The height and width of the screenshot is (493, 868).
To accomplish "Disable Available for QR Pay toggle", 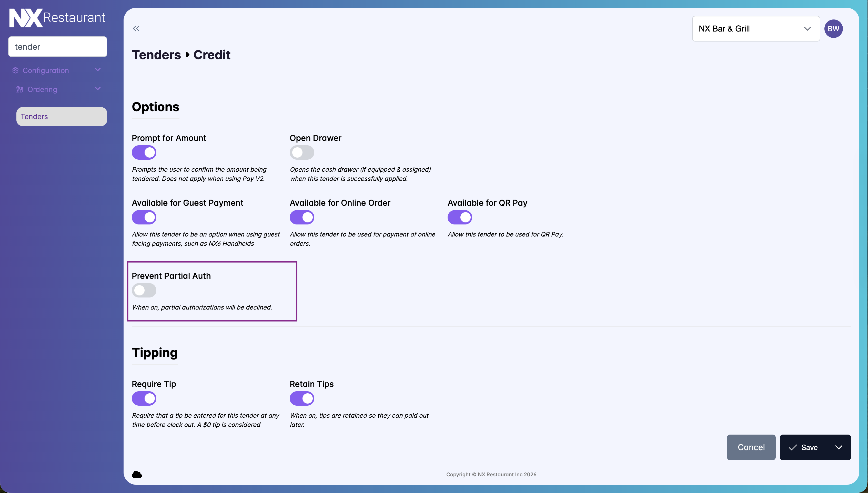I will coord(460,217).
